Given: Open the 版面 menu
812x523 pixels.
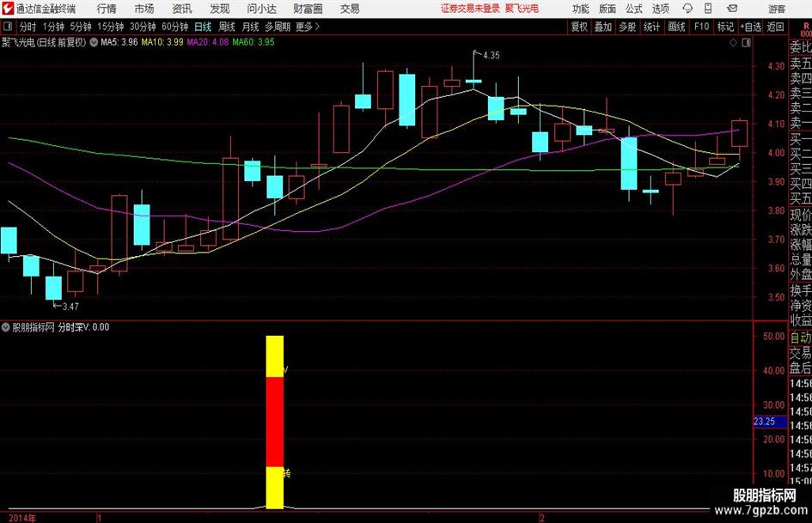Looking at the screenshot, I should pyautogui.click(x=607, y=9).
